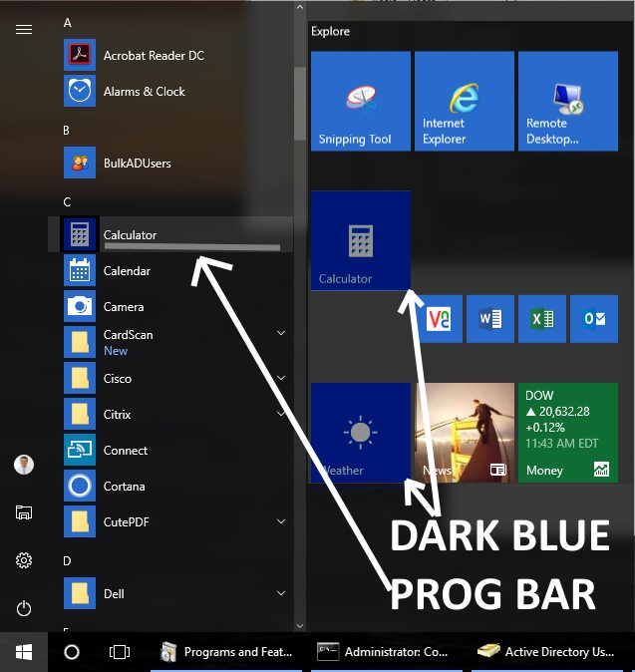Image resolution: width=635 pixels, height=672 pixels.
Task: Expand the CardScan folder
Action: tap(281, 333)
